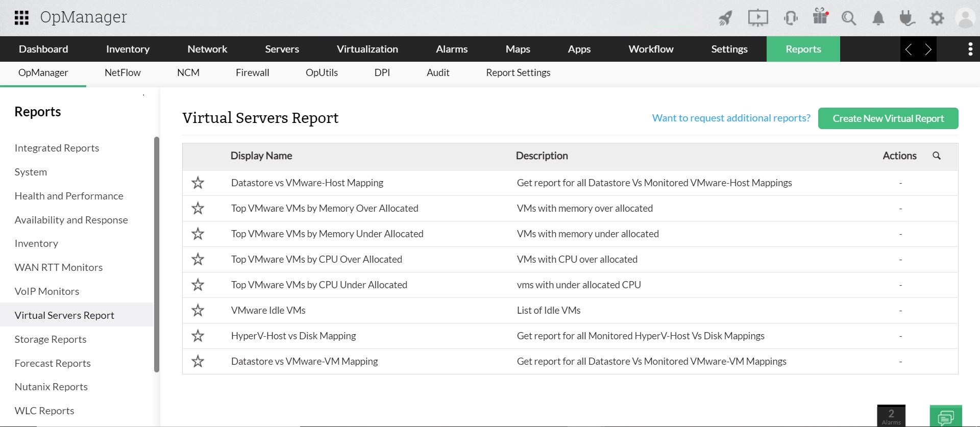
Task: Open the presentation screen icon
Action: [x=757, y=18]
